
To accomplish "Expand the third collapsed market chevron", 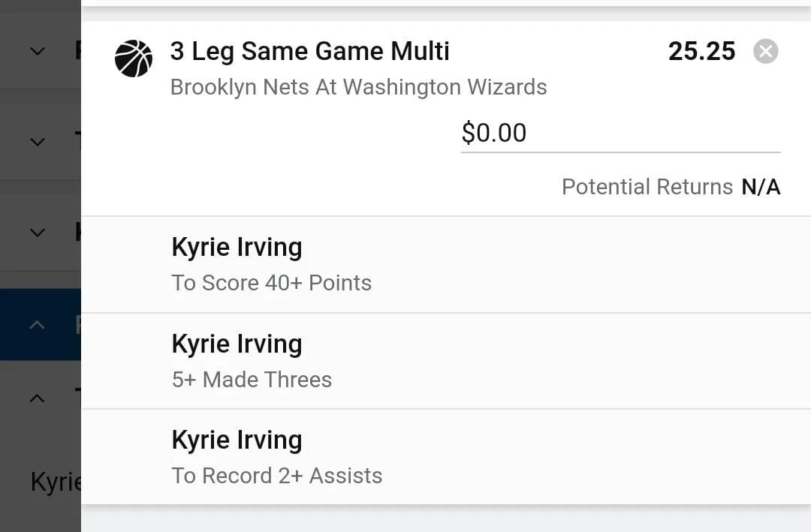I will coord(38,233).
